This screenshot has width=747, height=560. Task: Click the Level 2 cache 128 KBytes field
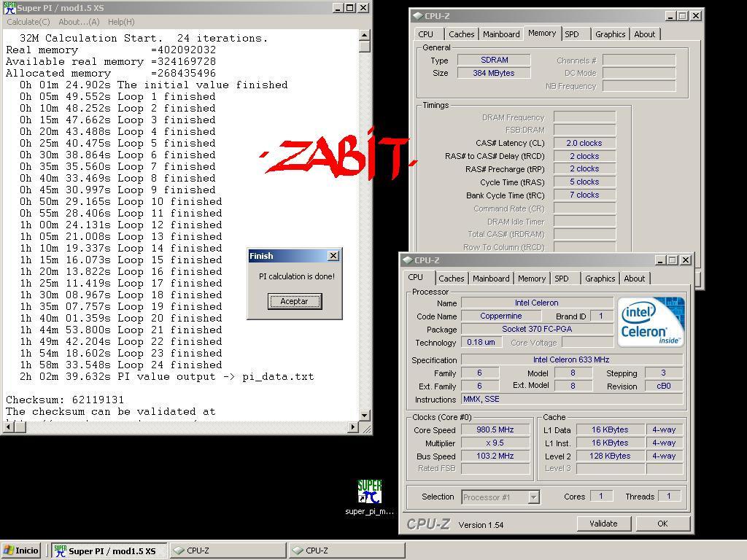611,456
